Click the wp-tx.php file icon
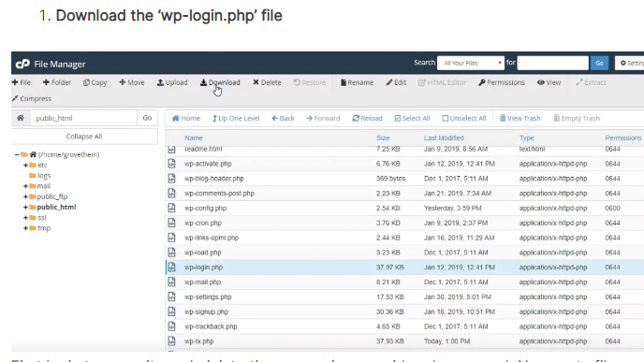 [171, 341]
